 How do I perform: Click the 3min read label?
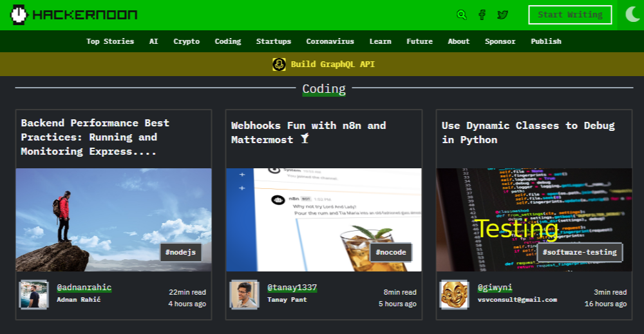611,293
